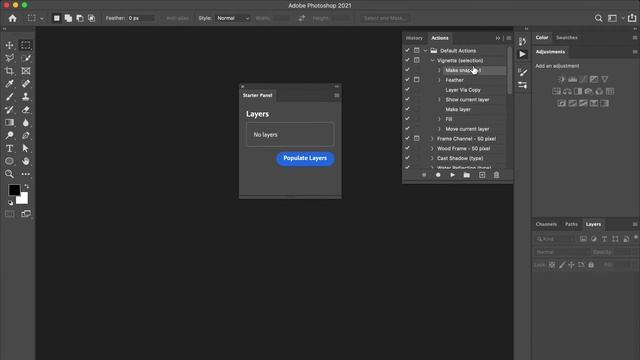Select the Rectangular Marquee tool
This screenshot has width=640, height=360.
(26, 45)
